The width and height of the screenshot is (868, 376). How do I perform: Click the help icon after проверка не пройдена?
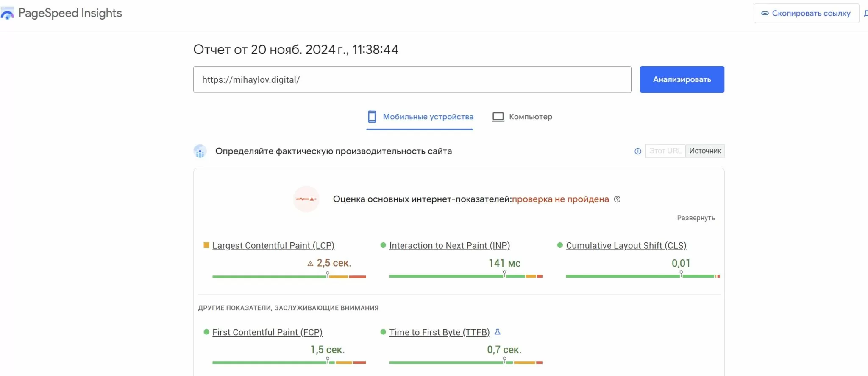(x=617, y=199)
